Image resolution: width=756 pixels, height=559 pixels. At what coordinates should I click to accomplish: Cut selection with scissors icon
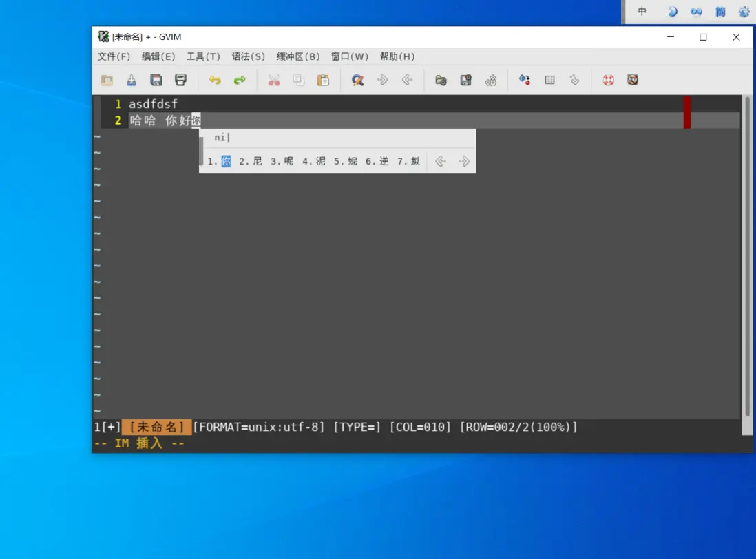pyautogui.click(x=274, y=80)
